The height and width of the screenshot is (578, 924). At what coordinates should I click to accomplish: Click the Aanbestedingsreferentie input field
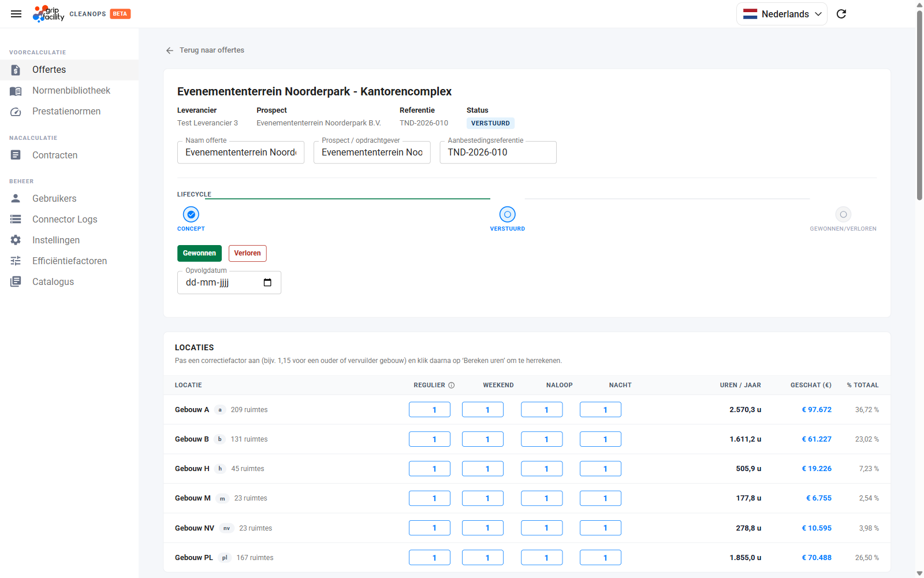click(498, 153)
